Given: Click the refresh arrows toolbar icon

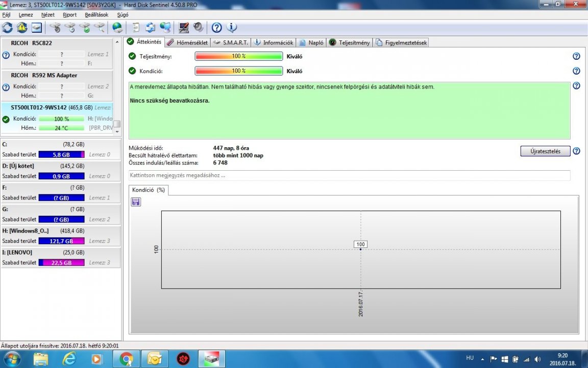Looking at the screenshot, I should coord(8,28).
